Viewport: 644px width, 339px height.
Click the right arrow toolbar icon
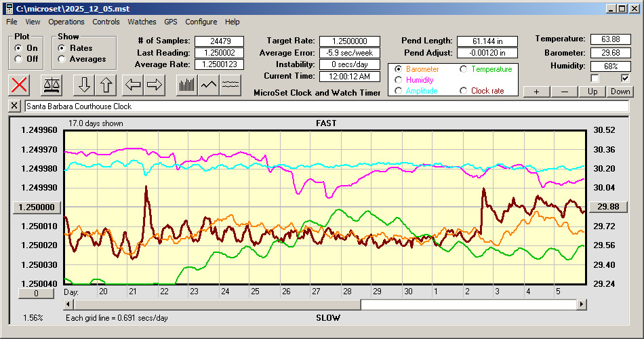(155, 85)
